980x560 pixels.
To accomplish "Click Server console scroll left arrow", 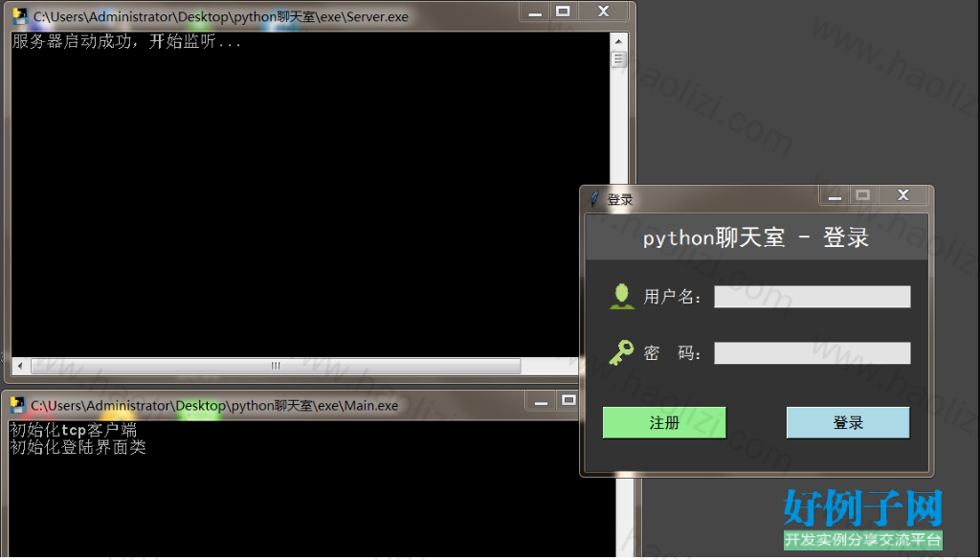I will 21,366.
